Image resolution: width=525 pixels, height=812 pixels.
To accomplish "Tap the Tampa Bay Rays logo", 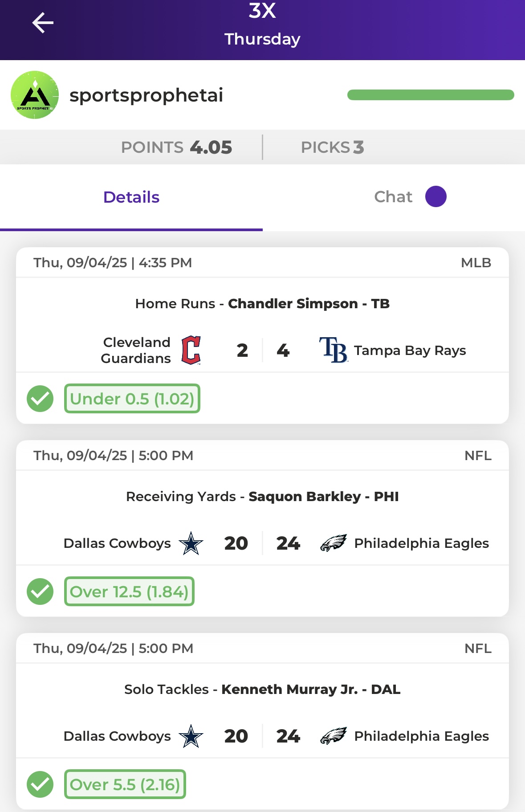I will tap(334, 350).
